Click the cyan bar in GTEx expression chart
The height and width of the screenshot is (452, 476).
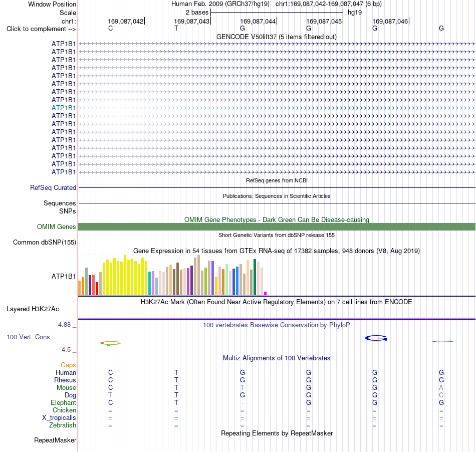149,283
